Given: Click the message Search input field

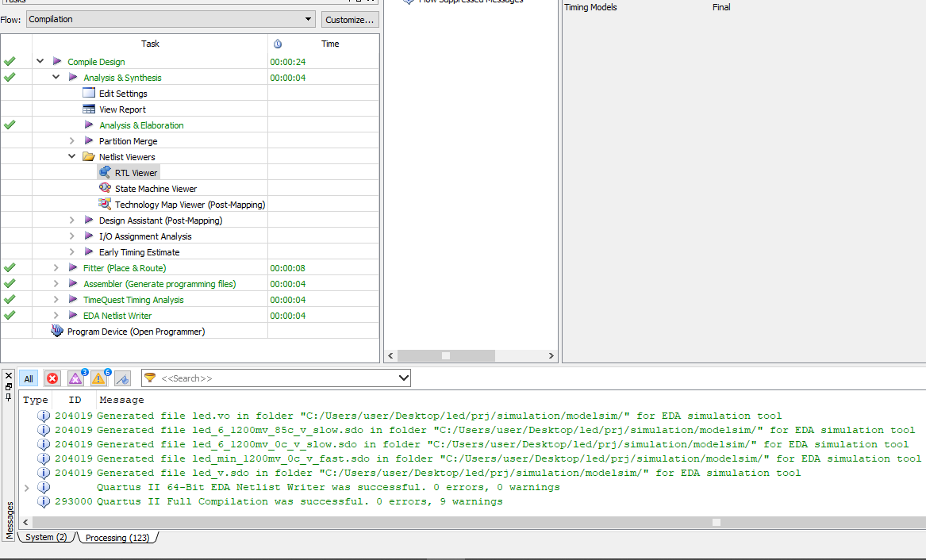Looking at the screenshot, I should click(276, 378).
